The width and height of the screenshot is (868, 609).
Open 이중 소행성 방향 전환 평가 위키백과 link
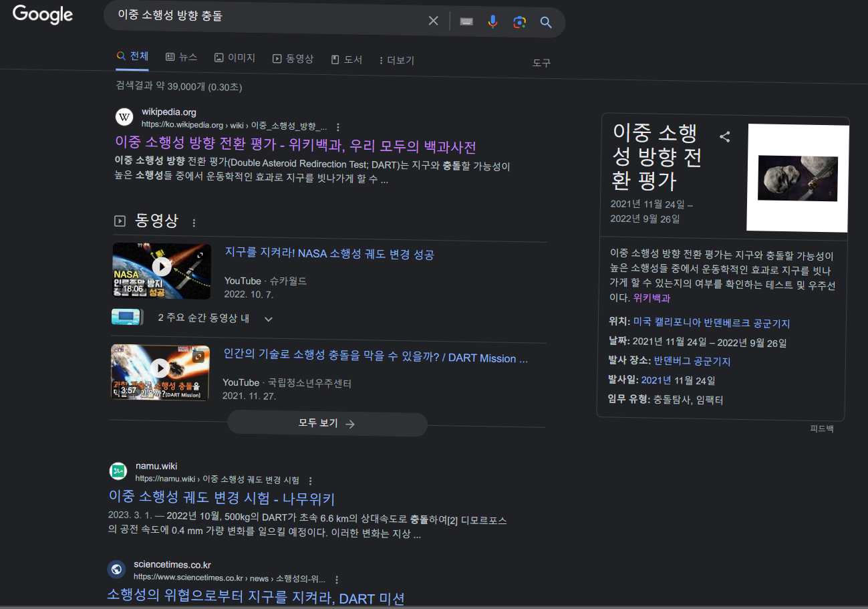(295, 145)
